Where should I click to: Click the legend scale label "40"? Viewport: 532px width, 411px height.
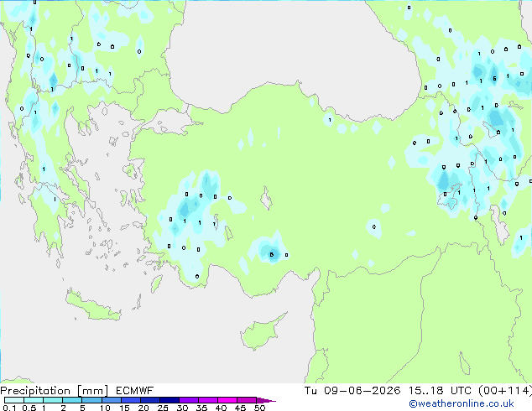click(221, 408)
